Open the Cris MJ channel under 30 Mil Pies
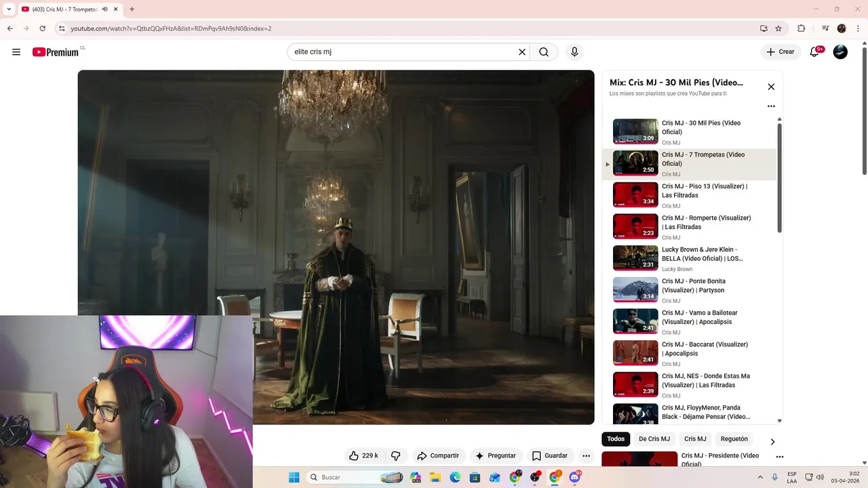 tap(671, 143)
